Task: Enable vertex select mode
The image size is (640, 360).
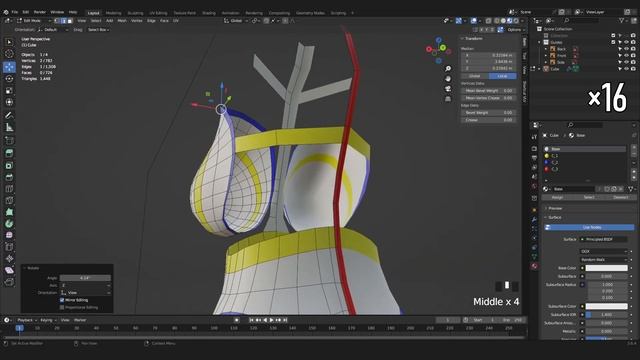Action: pos(57,21)
